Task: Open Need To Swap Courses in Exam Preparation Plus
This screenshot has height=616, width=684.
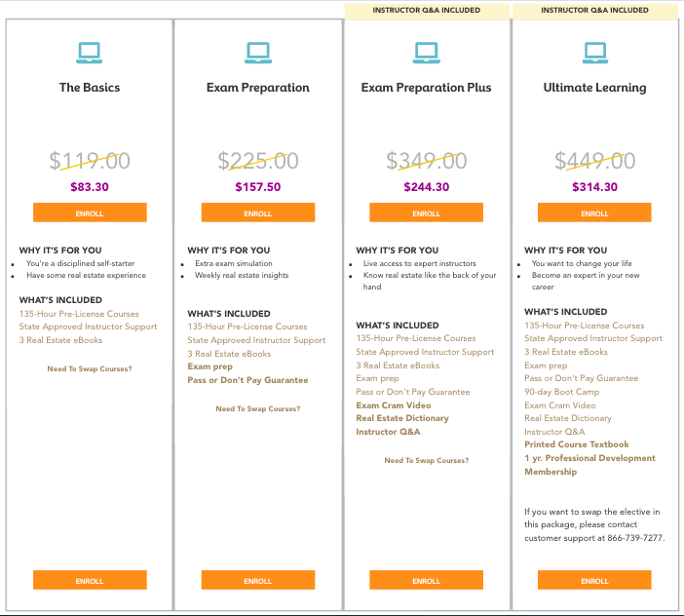Action: [x=426, y=460]
